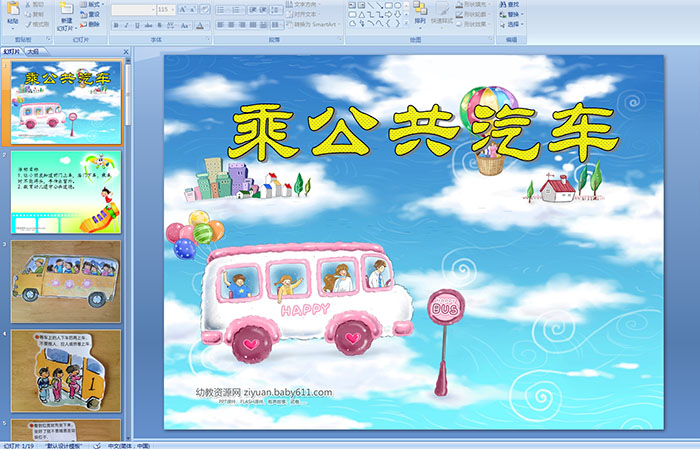Open the Font Color picker
Viewport: 700px width, 449px height.
pyautogui.click(x=201, y=25)
